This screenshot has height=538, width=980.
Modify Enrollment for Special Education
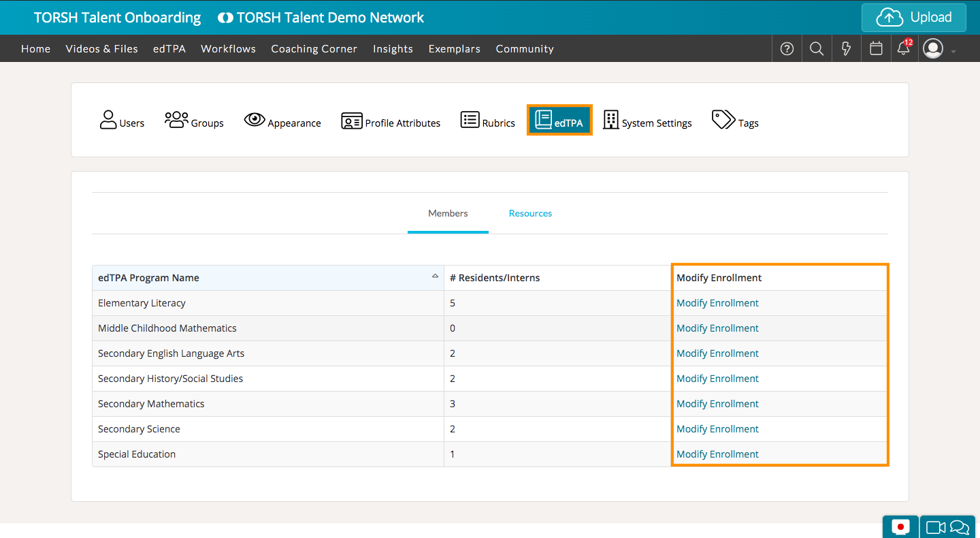[x=717, y=454]
